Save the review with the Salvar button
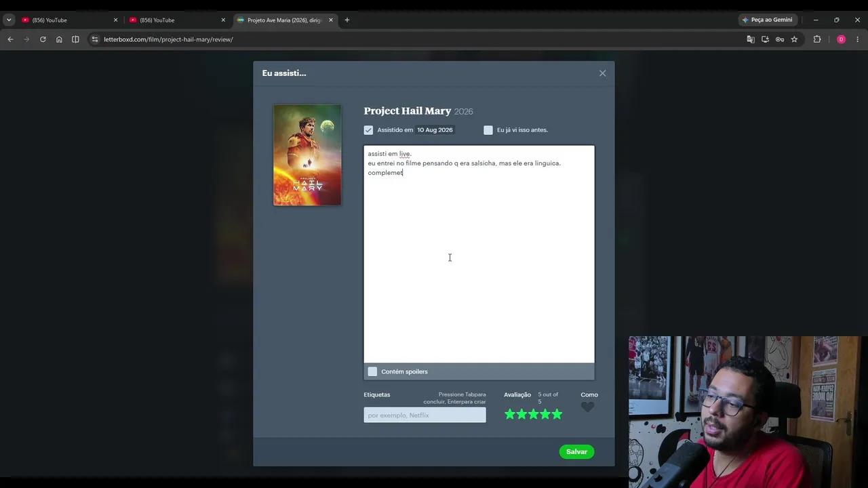 (x=576, y=451)
